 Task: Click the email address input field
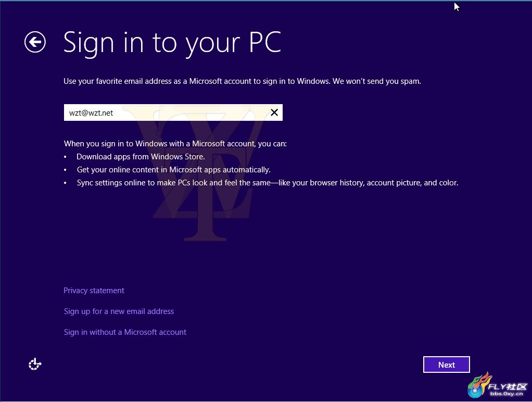[x=173, y=112]
